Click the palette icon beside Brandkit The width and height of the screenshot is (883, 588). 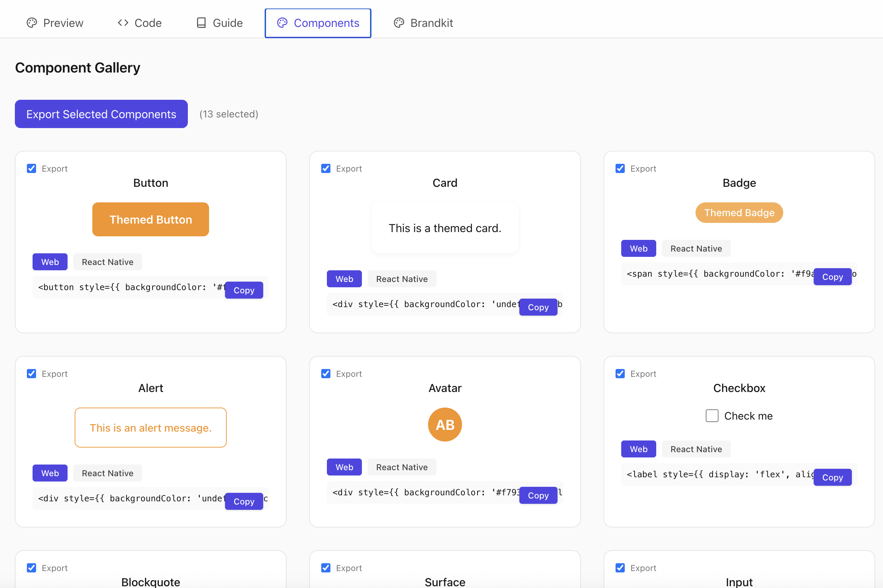399,23
